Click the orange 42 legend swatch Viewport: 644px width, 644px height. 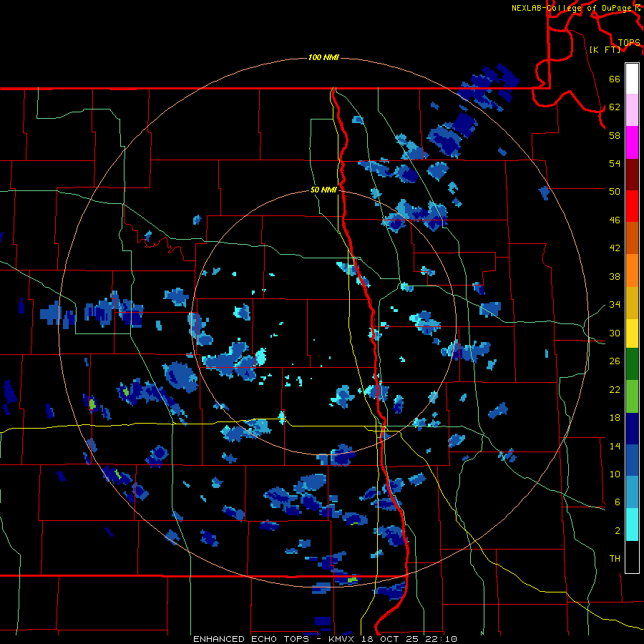[x=632, y=270]
